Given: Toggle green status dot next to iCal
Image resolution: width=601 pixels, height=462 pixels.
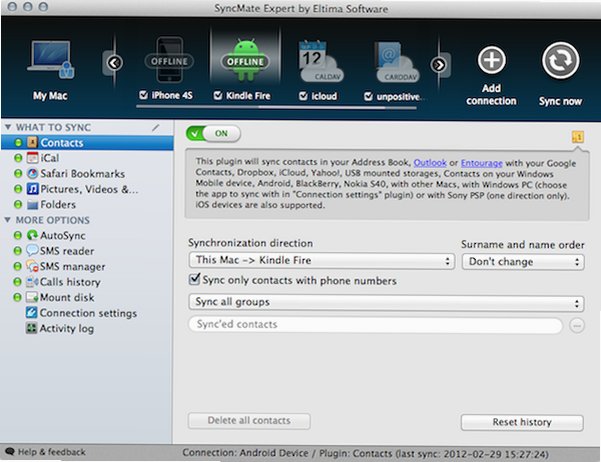Looking at the screenshot, I should (18, 158).
